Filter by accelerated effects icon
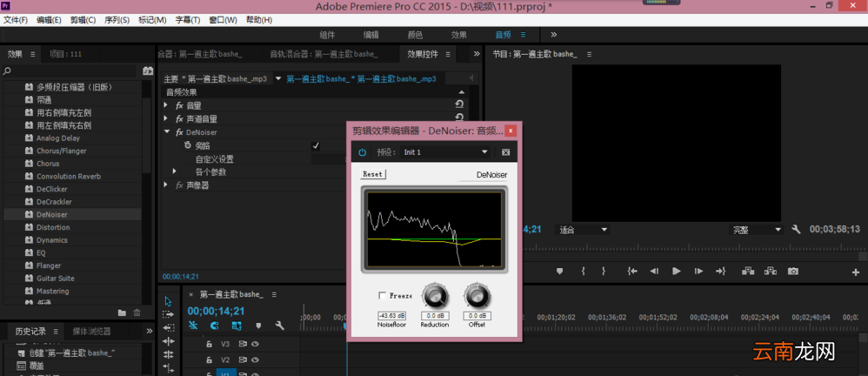868x376 pixels. pos(147,70)
